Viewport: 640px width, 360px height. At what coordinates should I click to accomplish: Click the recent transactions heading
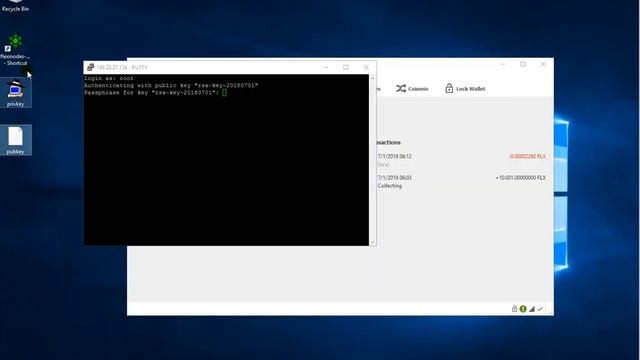(388, 142)
